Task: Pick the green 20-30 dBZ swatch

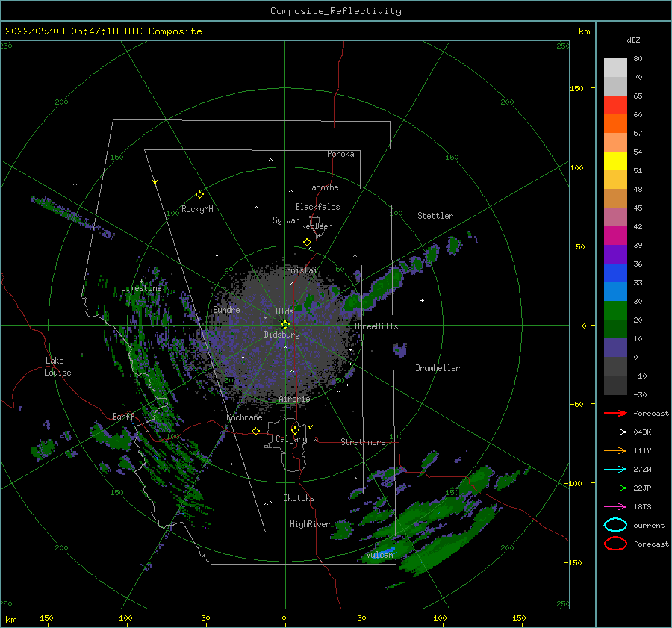Action: coord(615,311)
